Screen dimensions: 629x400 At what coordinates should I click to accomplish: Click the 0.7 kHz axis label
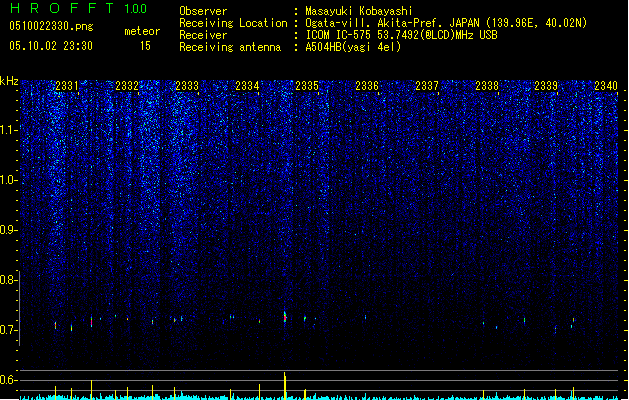(9, 330)
